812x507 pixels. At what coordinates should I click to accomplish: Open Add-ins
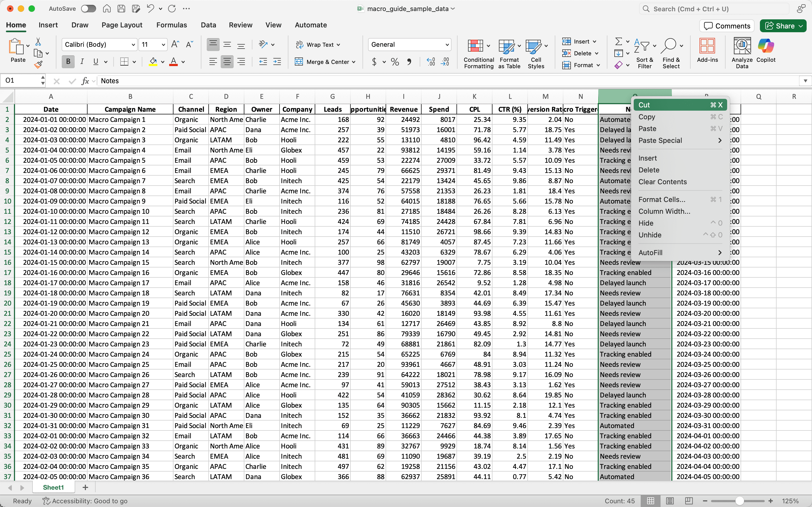pos(707,50)
